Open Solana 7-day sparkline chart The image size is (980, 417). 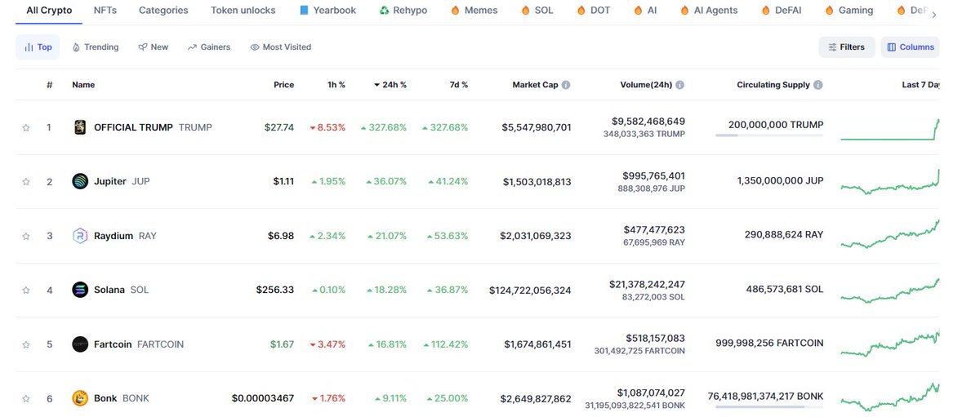pyautogui.click(x=890, y=290)
